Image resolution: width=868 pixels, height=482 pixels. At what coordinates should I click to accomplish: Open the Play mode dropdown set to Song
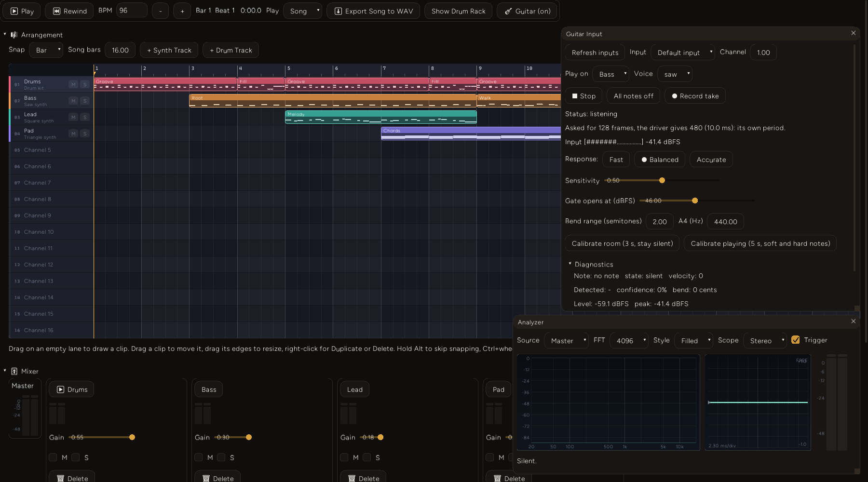[x=302, y=11]
